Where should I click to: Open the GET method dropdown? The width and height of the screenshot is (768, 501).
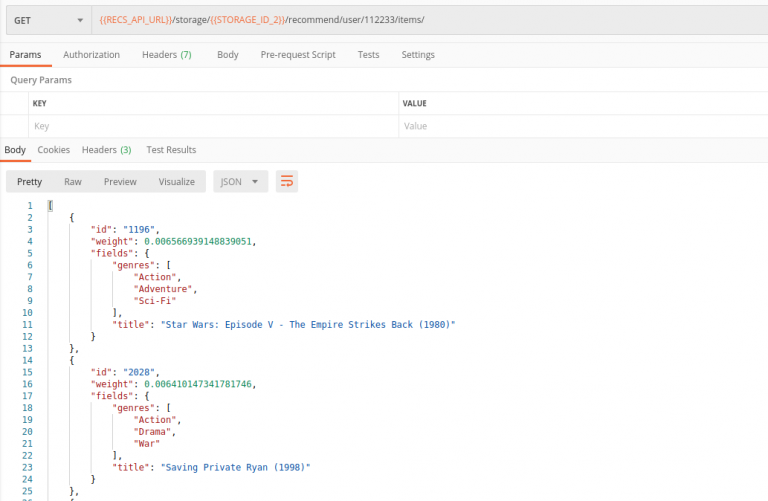click(48, 21)
